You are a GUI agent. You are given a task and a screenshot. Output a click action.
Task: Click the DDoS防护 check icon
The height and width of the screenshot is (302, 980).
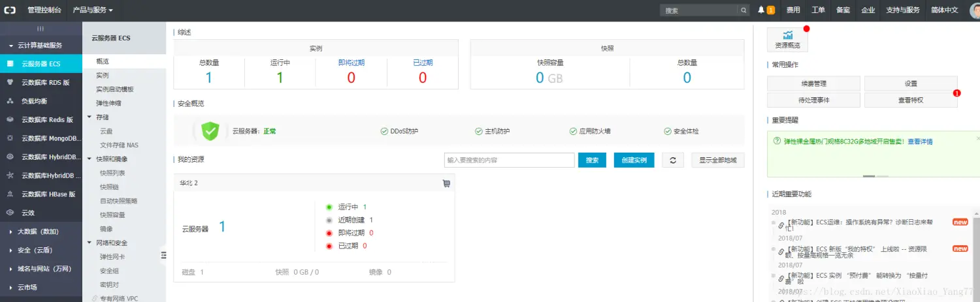click(x=384, y=131)
